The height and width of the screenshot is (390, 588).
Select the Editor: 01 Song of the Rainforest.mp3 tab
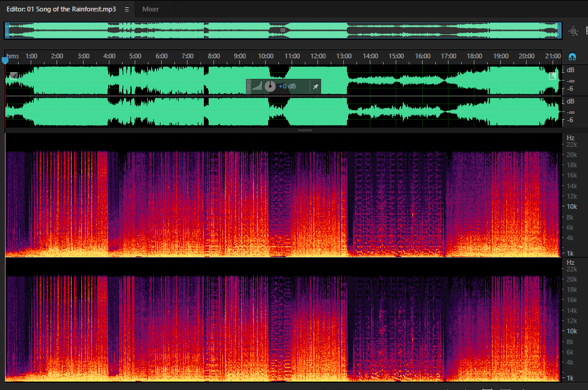[61, 9]
